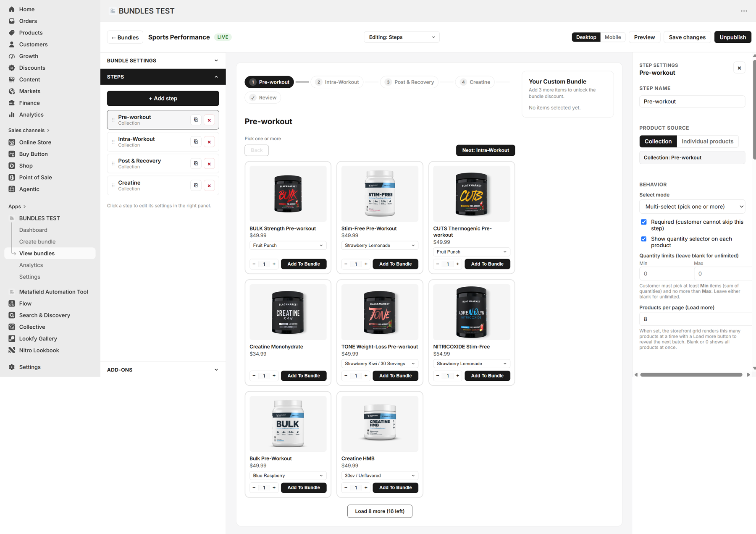Collapse the Steps section

[x=163, y=77]
